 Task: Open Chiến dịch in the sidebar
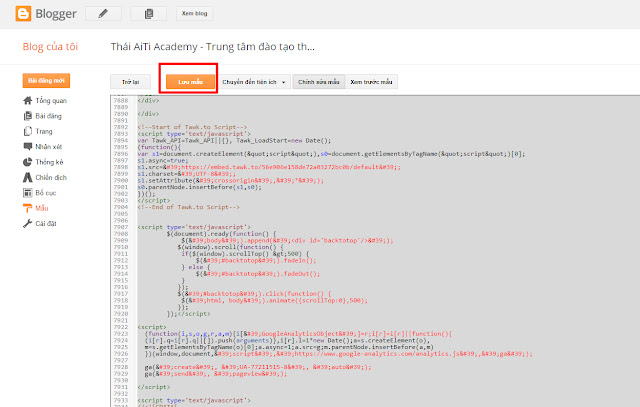pos(51,178)
